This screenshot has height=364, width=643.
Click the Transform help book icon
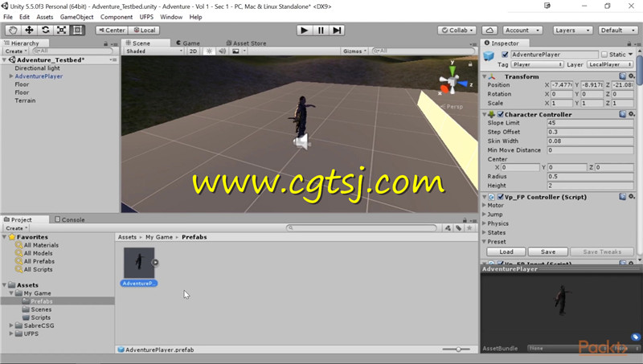pyautogui.click(x=622, y=76)
